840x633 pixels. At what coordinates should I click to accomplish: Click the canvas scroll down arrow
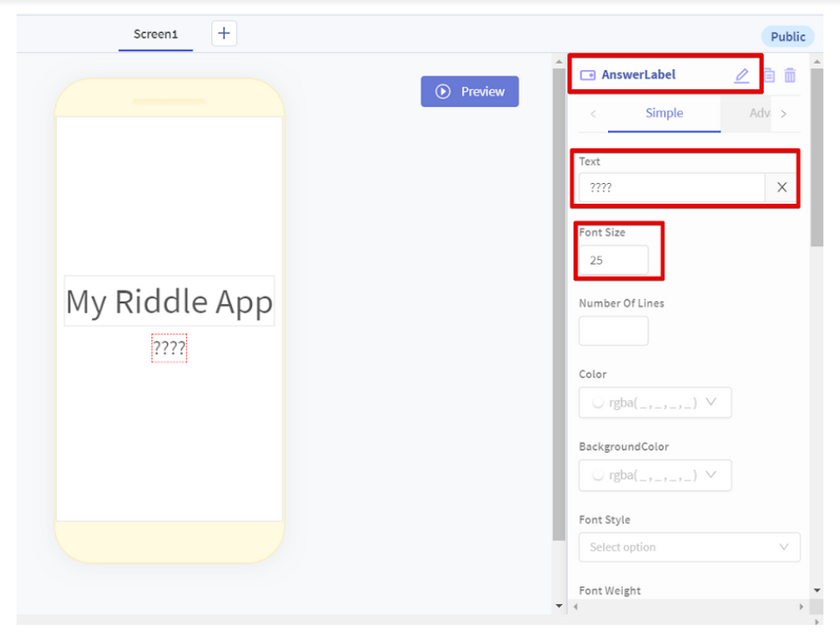click(559, 606)
